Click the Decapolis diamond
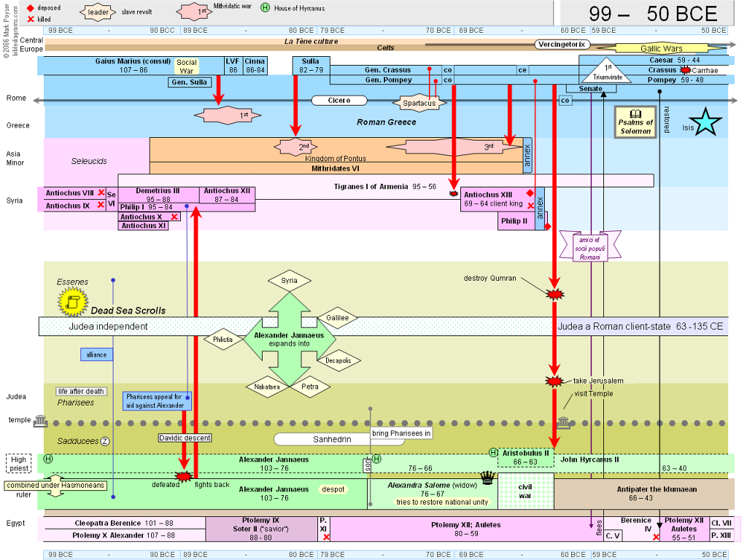The width and height of the screenshot is (747, 560). (x=338, y=360)
